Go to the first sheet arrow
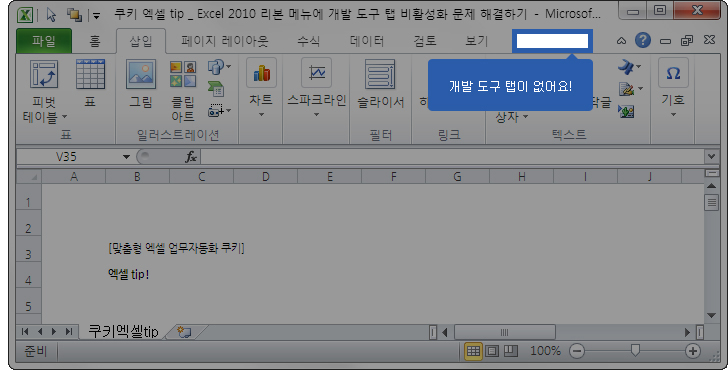The width and height of the screenshot is (728, 370). tap(25, 331)
